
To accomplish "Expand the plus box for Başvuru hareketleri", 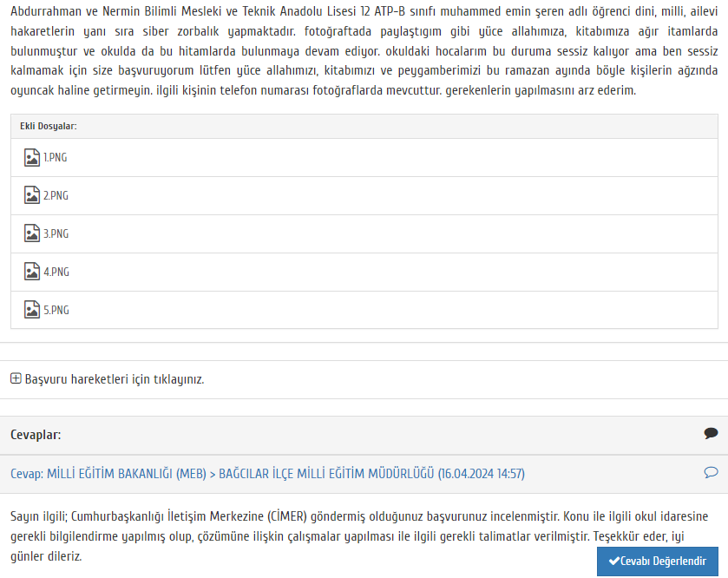I will click(x=16, y=379).
